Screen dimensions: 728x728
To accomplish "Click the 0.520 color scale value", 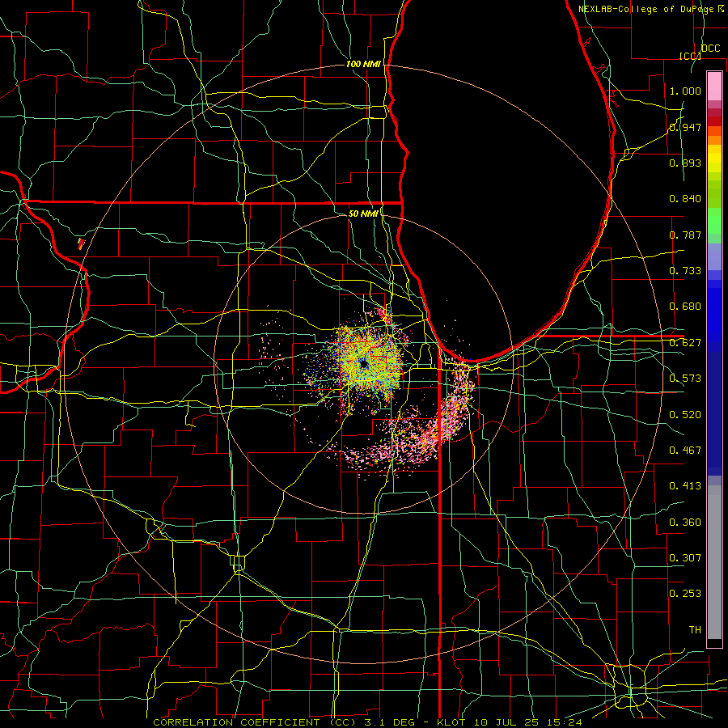I will (685, 415).
